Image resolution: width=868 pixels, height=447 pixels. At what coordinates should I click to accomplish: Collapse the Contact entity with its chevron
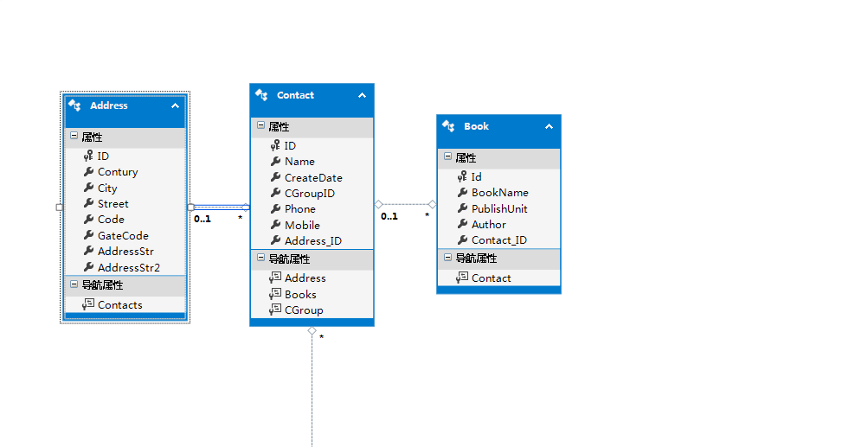362,95
